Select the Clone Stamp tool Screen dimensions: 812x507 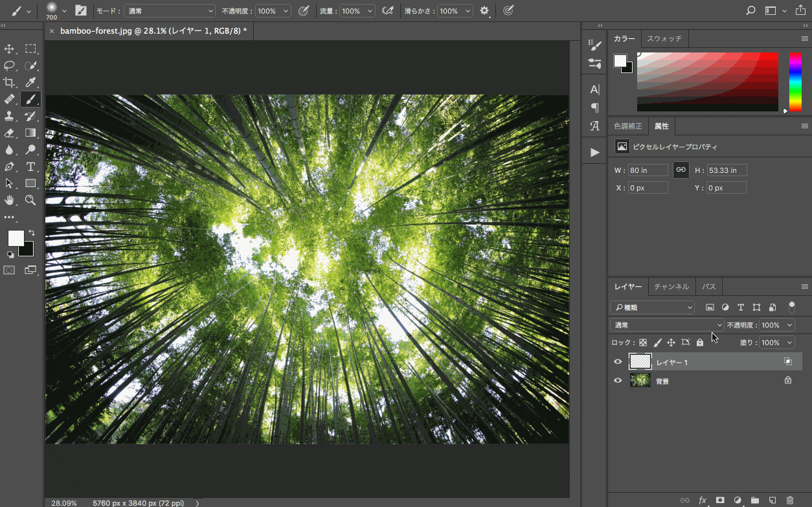[10, 116]
